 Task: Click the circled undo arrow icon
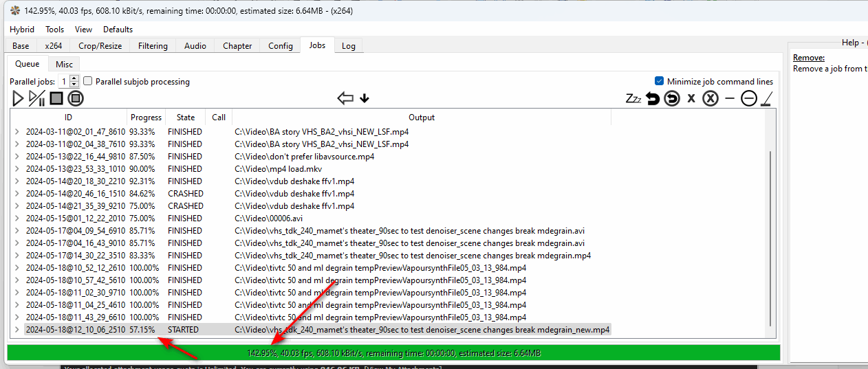pyautogui.click(x=672, y=98)
